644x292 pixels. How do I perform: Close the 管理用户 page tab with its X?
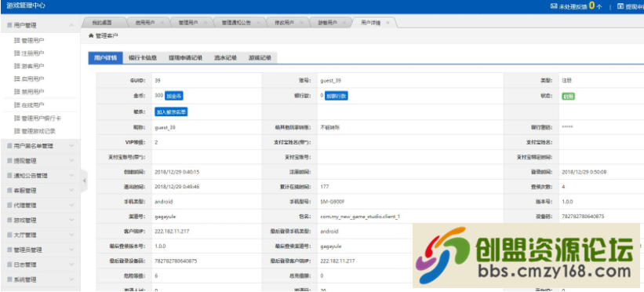[206, 23]
